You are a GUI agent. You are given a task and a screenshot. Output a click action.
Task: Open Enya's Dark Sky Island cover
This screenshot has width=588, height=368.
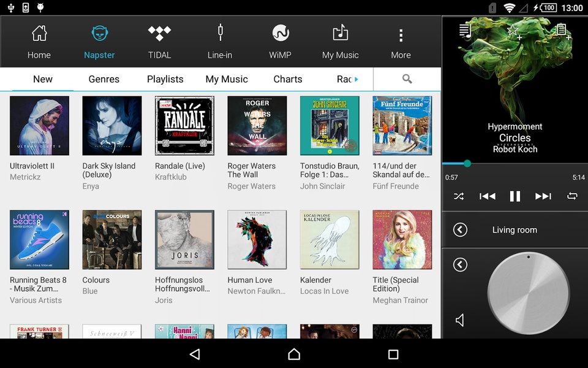[112, 125]
